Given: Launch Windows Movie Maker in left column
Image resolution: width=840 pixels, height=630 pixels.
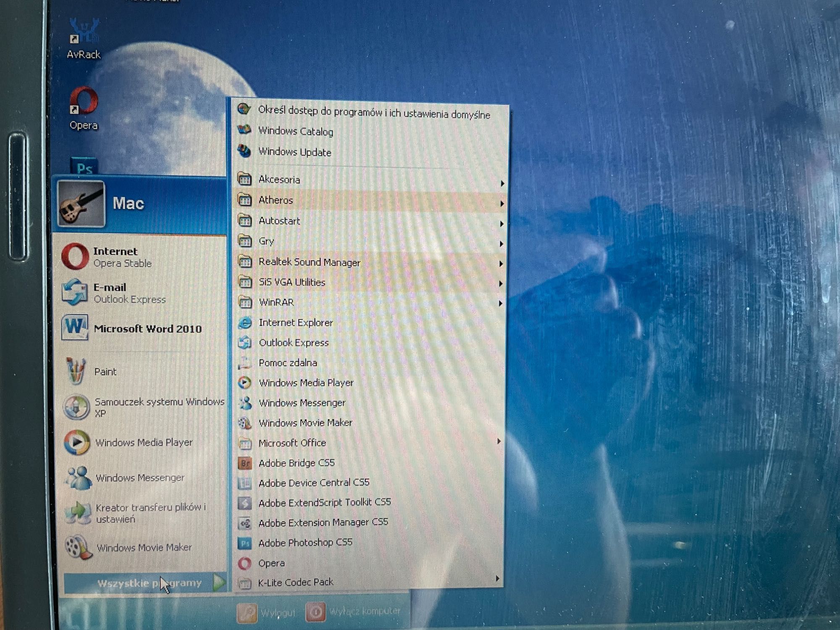Looking at the screenshot, I should point(79,547).
